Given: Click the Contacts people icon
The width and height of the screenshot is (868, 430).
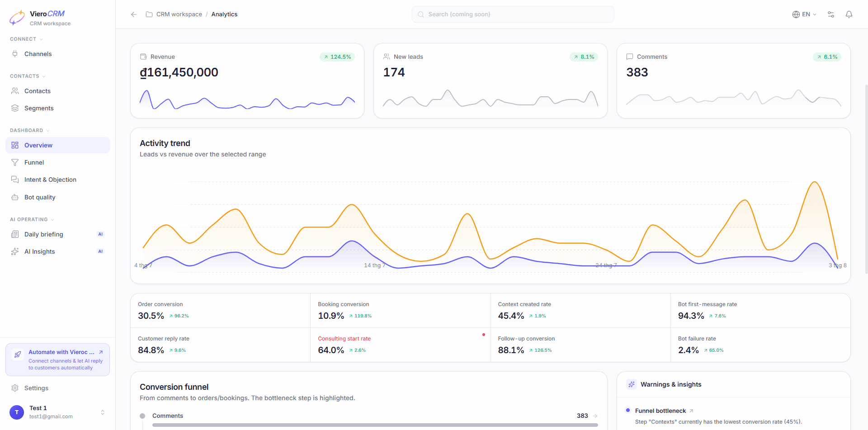Looking at the screenshot, I should pos(15,91).
